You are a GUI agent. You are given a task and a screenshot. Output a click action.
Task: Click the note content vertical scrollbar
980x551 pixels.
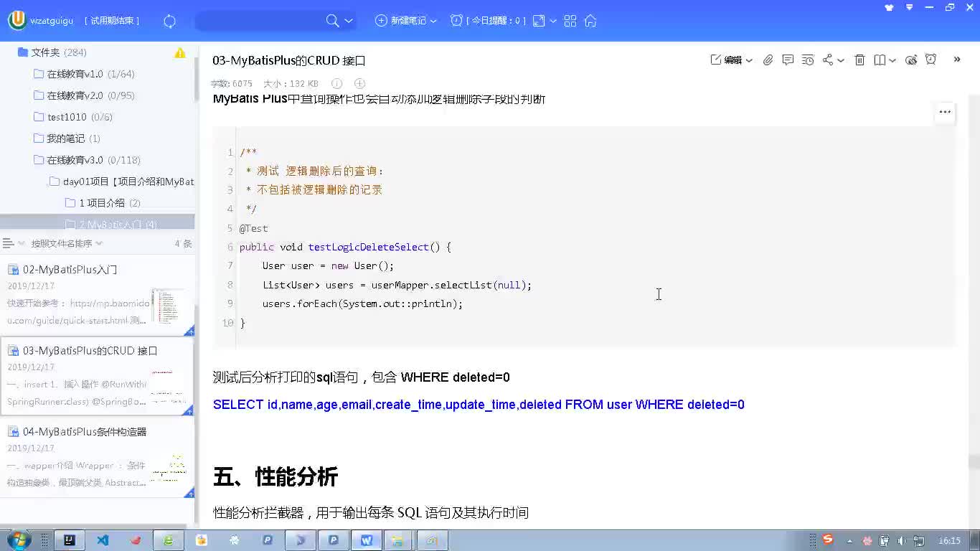(x=974, y=461)
